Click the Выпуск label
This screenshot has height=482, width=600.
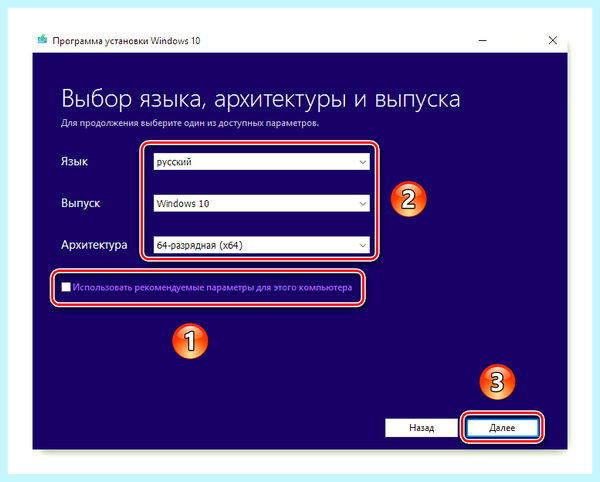tap(80, 203)
